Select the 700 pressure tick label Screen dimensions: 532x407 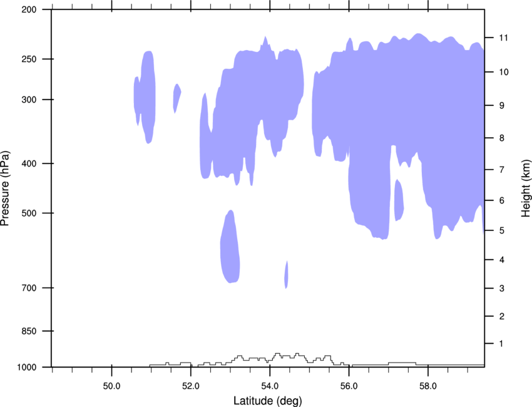[29, 288]
